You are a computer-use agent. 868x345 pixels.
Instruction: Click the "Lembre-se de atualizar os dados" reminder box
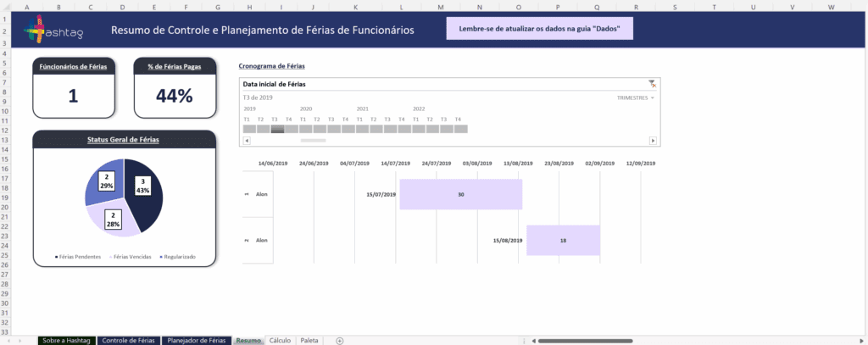click(x=540, y=29)
